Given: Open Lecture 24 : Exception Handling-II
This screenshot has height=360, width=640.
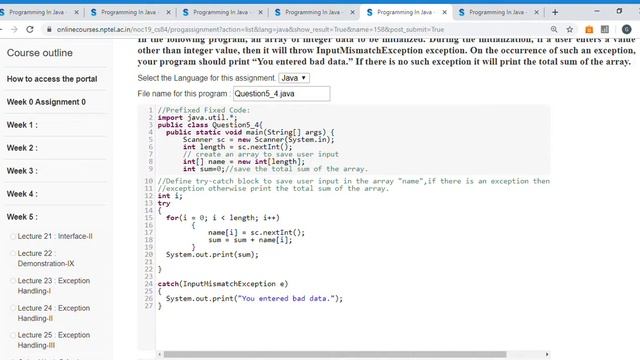Looking at the screenshot, I should 53,313.
